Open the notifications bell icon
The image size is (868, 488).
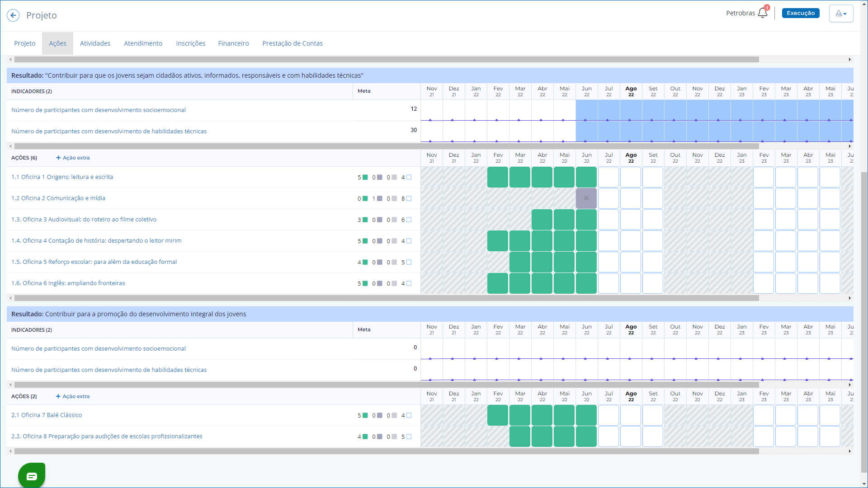point(762,13)
